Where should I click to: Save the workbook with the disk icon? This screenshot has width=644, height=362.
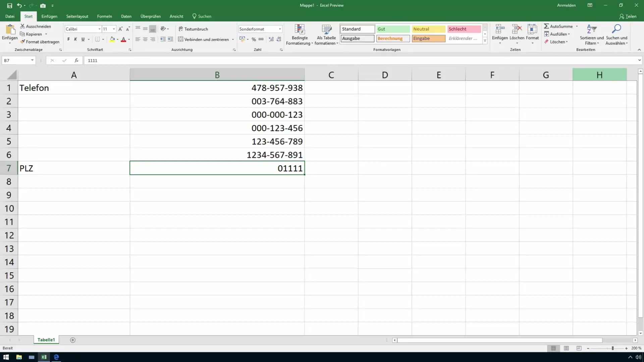click(x=9, y=6)
